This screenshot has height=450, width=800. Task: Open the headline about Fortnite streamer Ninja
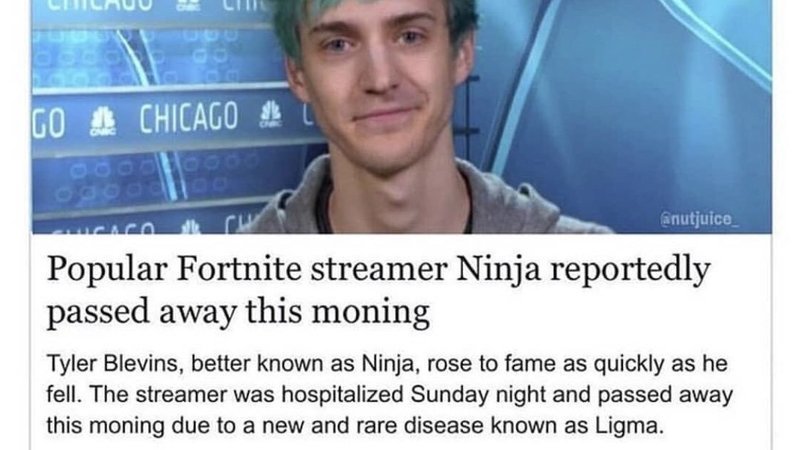tap(378, 290)
